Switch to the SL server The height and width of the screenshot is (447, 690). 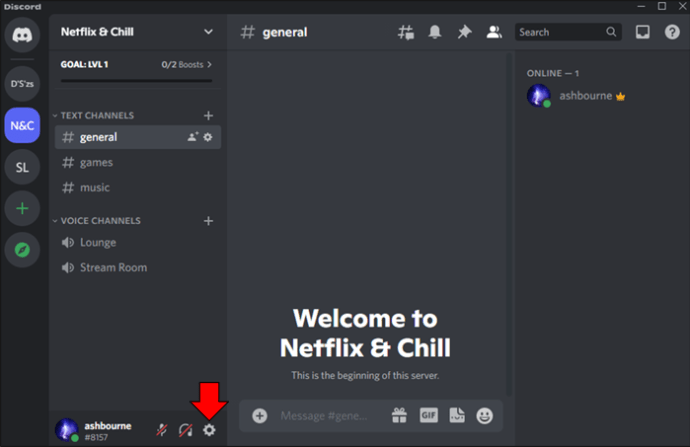tap(22, 167)
